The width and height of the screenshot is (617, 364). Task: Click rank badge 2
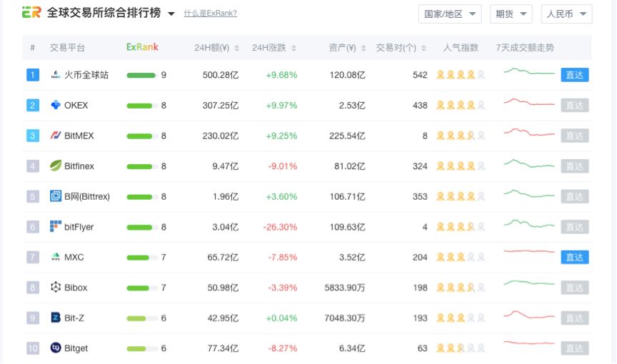(33, 105)
